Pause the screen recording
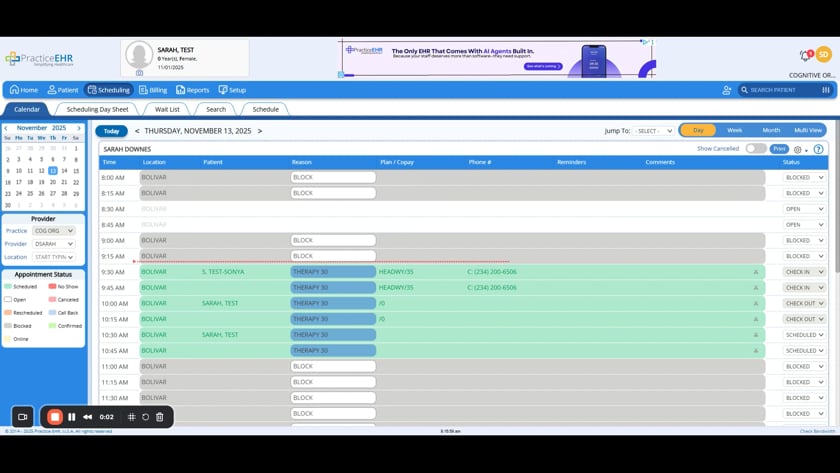The image size is (840, 473). (71, 417)
